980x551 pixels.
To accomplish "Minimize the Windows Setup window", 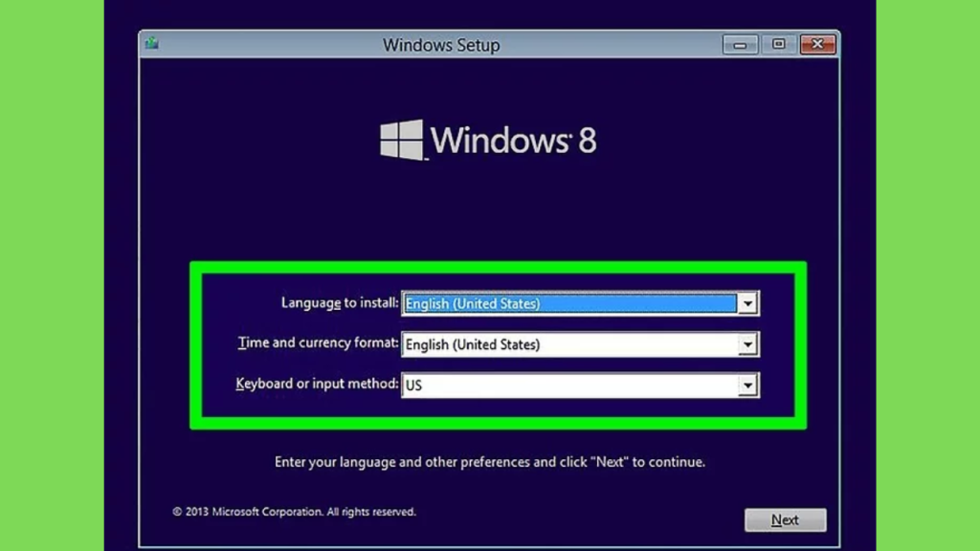I will pos(740,44).
